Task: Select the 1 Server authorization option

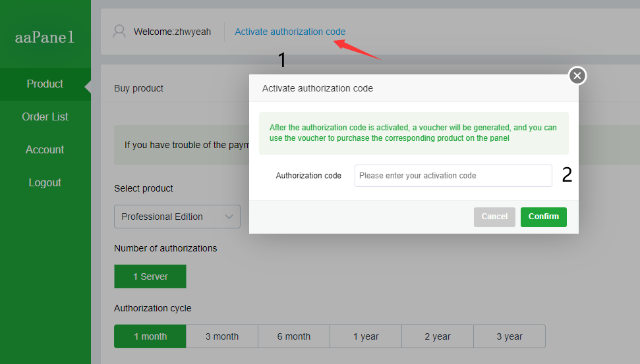Action: [x=150, y=276]
